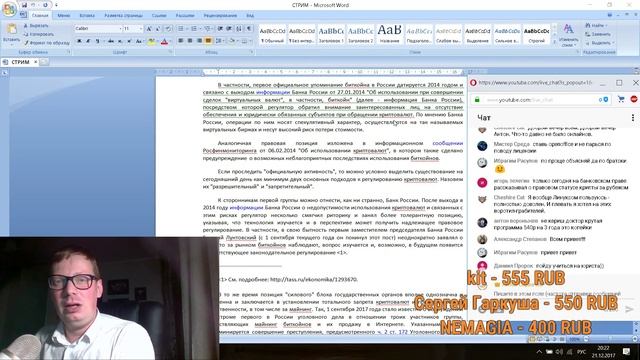Apply Название style
The height and width of the screenshot is (360, 640).
[x=389, y=34]
